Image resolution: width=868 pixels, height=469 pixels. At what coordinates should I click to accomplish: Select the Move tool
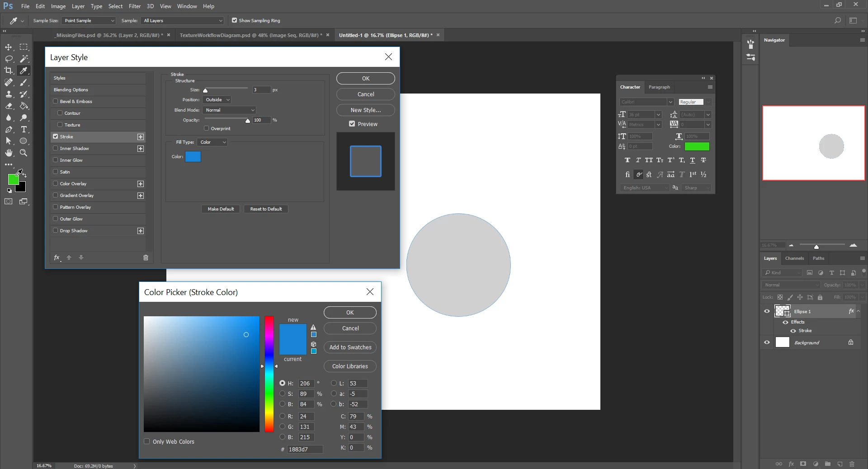(9, 47)
